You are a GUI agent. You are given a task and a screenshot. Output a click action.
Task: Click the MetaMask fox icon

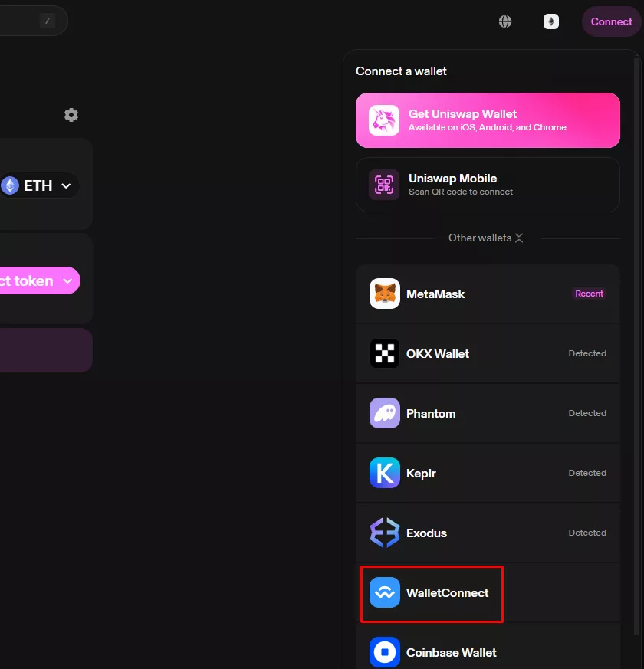[x=385, y=294]
